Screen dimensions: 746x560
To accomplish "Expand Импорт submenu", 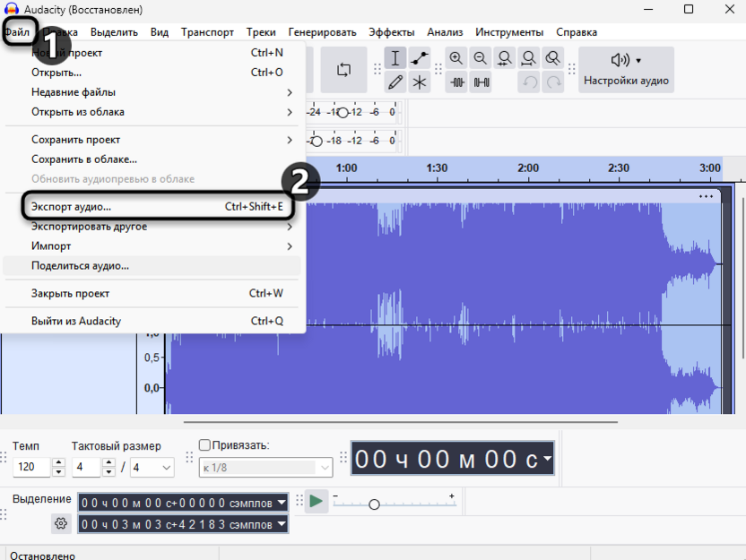I will coord(152,246).
